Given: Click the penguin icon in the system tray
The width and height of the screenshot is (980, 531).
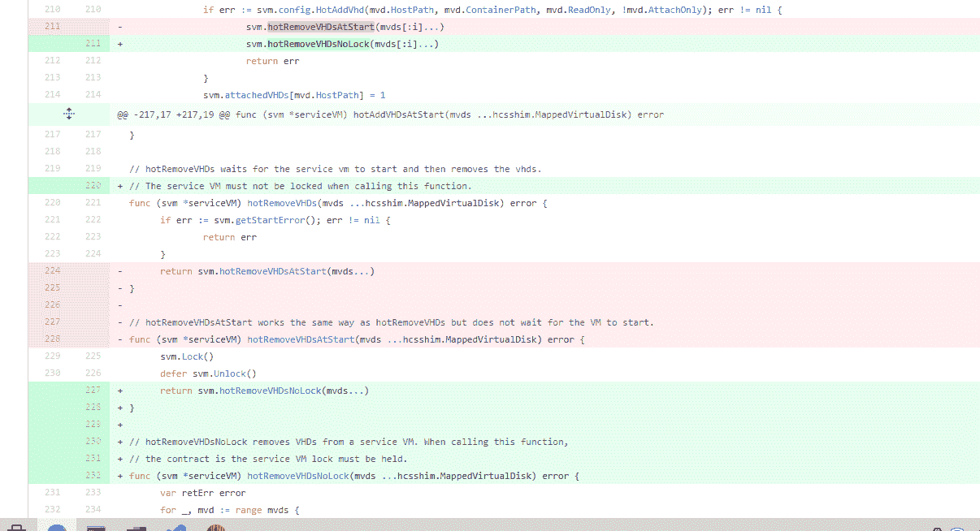Looking at the screenshot, I should tap(938, 529).
